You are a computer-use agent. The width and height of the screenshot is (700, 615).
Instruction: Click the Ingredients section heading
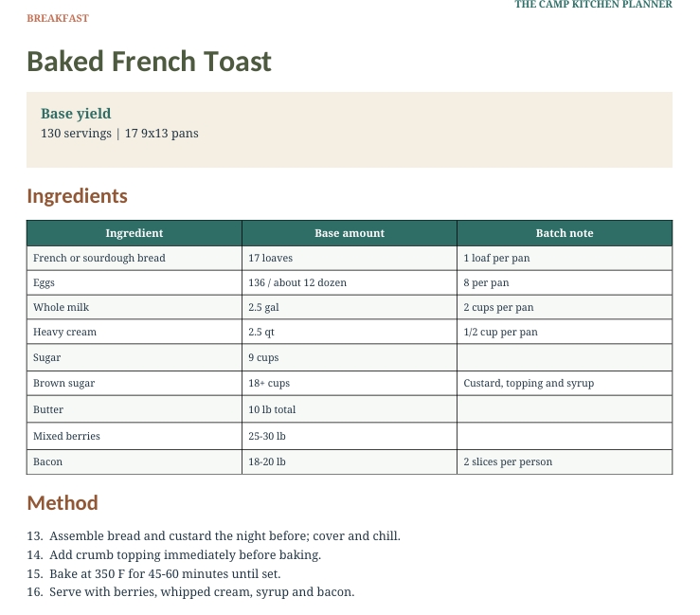[x=78, y=196]
